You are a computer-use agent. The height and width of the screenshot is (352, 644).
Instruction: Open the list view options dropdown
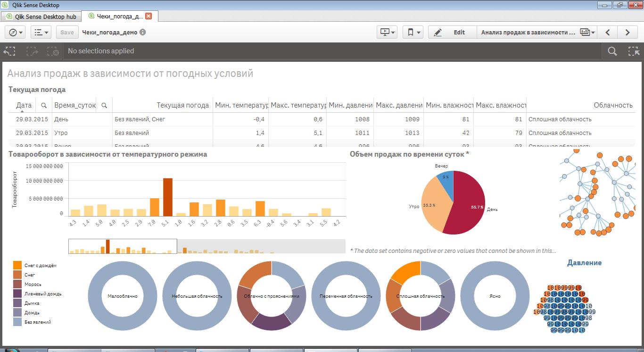tap(41, 32)
